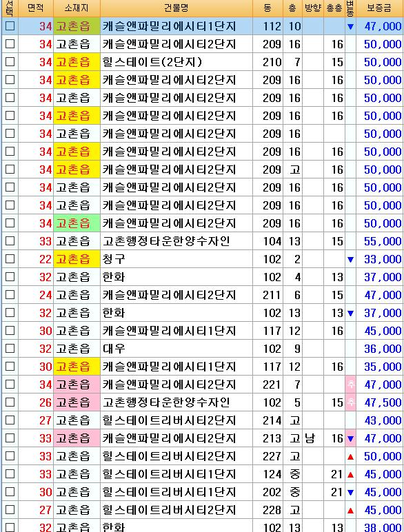
Task: Sort by the 면적 column header
Action: point(36,8)
